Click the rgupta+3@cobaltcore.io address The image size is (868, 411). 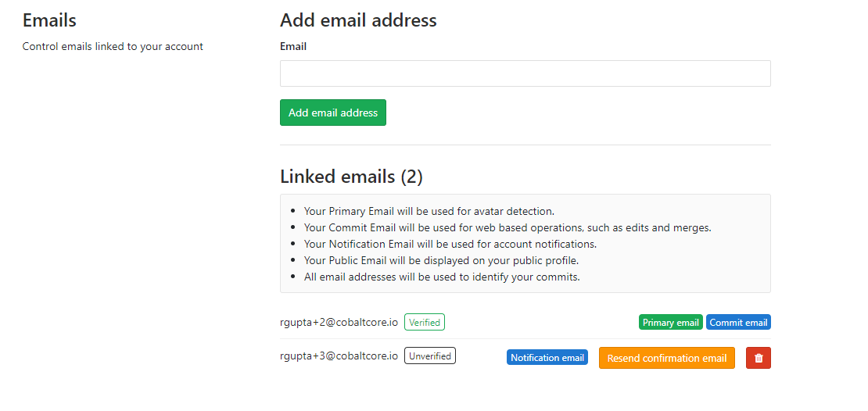pos(339,356)
